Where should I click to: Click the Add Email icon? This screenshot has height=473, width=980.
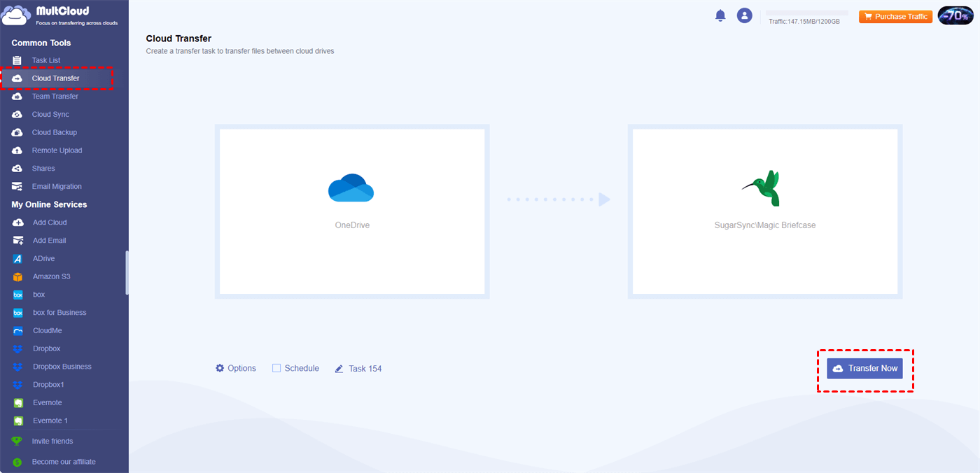[x=18, y=241]
